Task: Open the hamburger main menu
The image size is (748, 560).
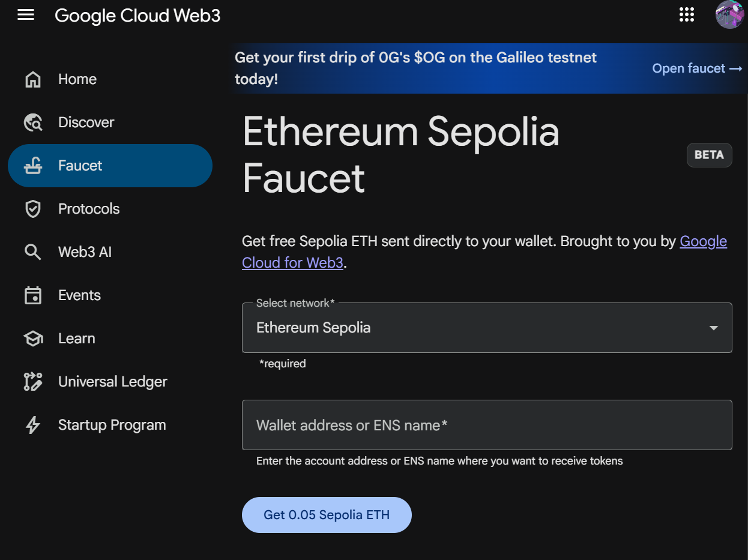Action: tap(26, 15)
